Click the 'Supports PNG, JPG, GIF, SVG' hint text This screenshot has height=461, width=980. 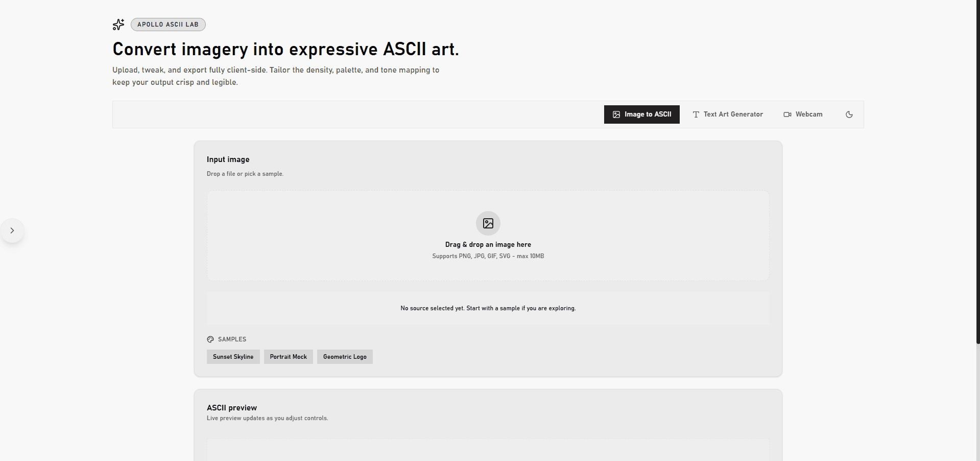click(x=488, y=256)
